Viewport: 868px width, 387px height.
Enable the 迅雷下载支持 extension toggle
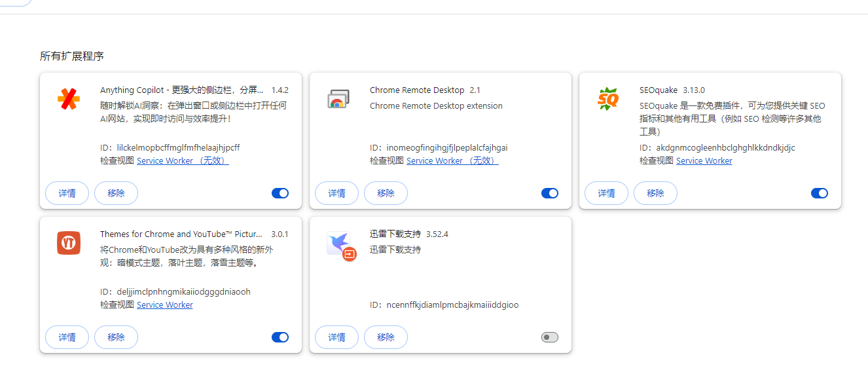coord(550,337)
